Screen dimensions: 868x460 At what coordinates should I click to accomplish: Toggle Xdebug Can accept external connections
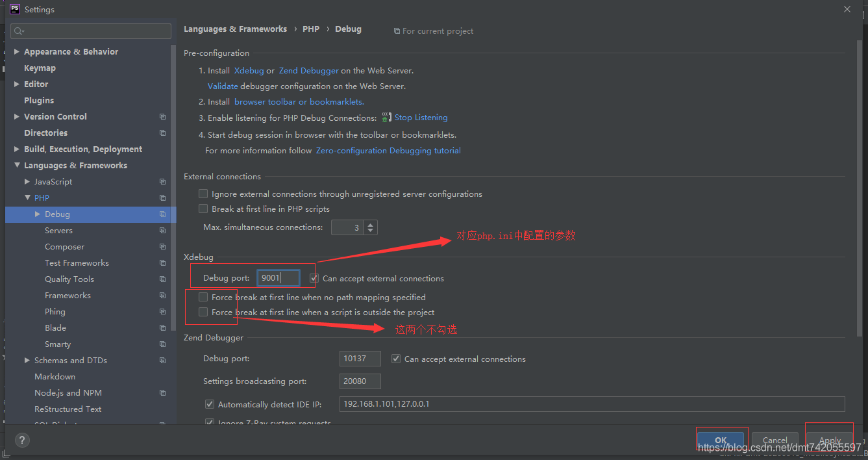click(x=314, y=278)
